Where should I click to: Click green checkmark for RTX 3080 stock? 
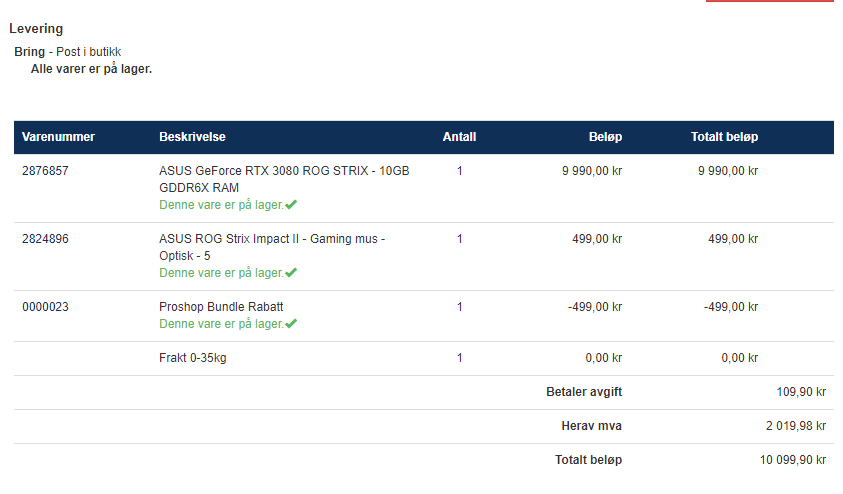[291, 205]
